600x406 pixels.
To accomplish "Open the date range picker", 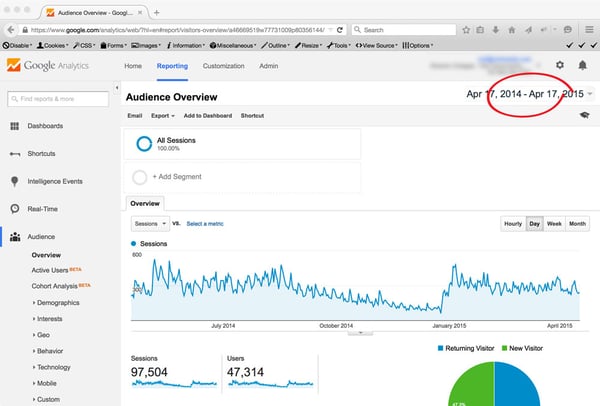I will pyautogui.click(x=530, y=94).
